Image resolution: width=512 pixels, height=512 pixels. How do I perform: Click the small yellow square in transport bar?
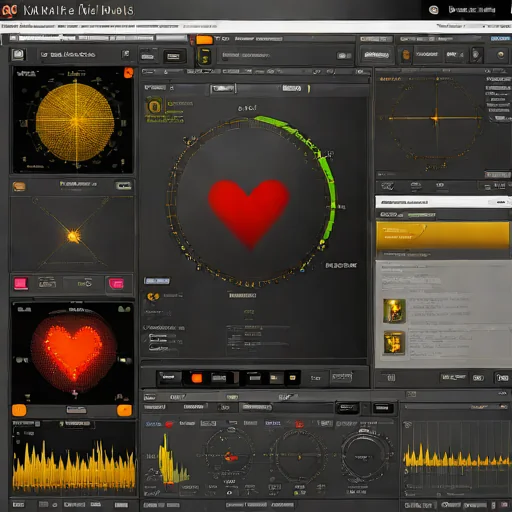coord(292,378)
